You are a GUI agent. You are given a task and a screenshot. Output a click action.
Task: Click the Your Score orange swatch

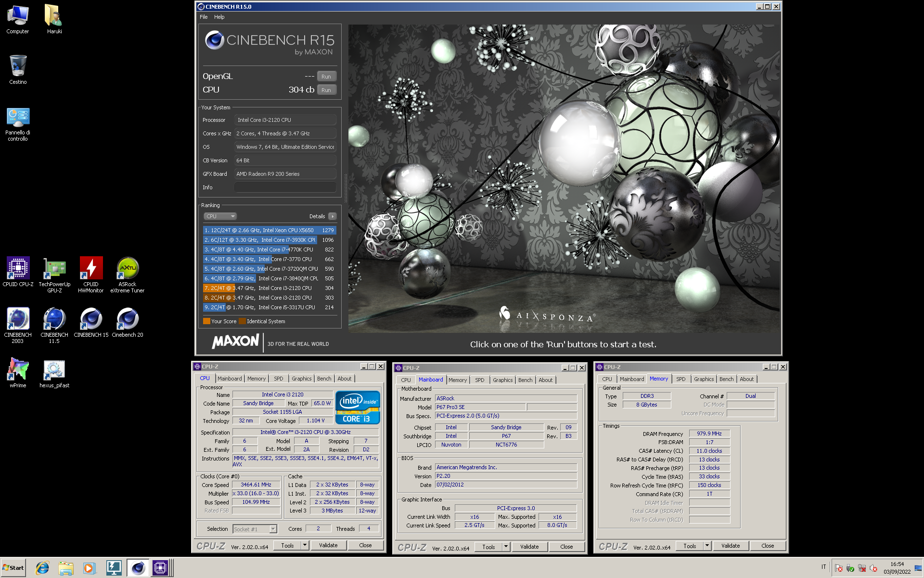pyautogui.click(x=206, y=321)
